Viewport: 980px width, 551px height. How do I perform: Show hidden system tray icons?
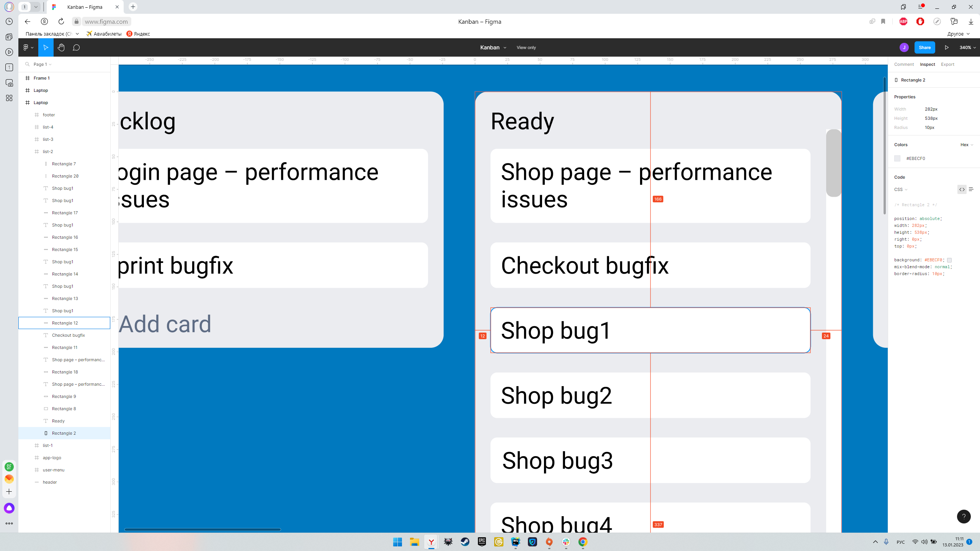click(x=875, y=542)
